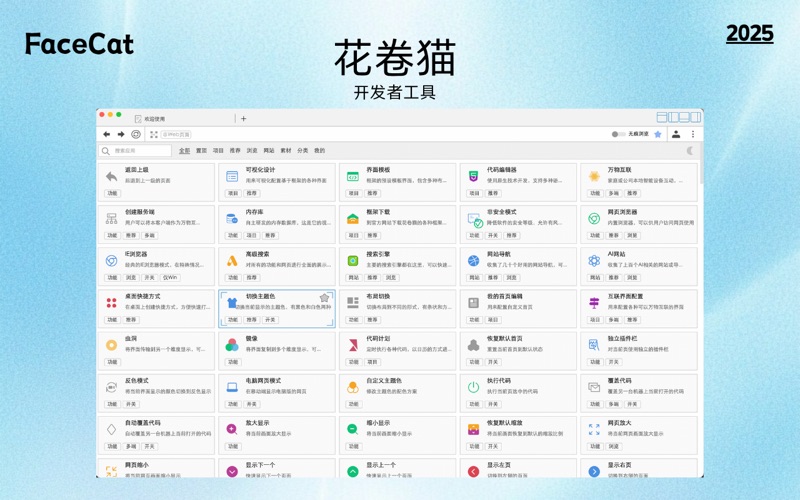This screenshot has width=800, height=500.
Task: Open the 万物互联 orange sun icon
Action: (x=594, y=177)
